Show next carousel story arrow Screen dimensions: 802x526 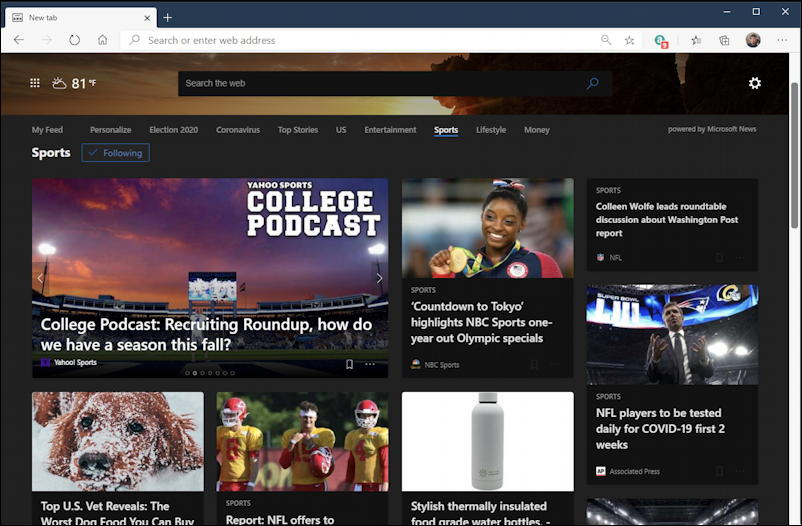(x=380, y=278)
